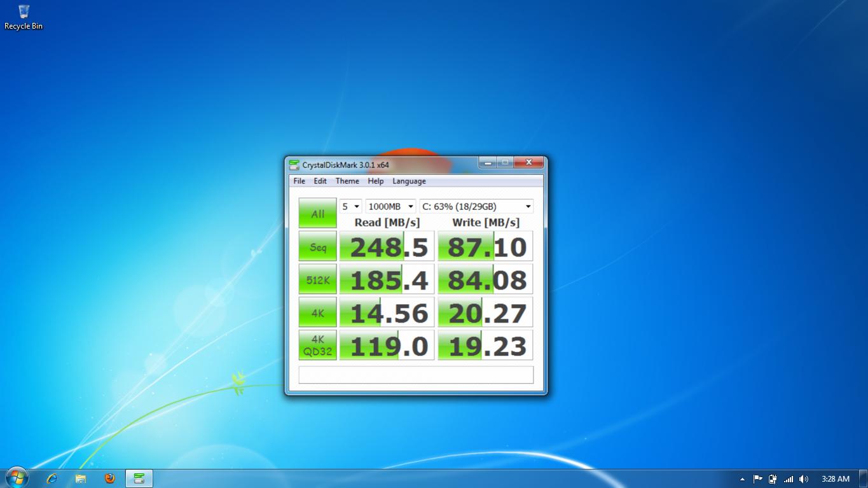Click the Read [MB/s] column header
868x488 pixels.
(x=387, y=222)
